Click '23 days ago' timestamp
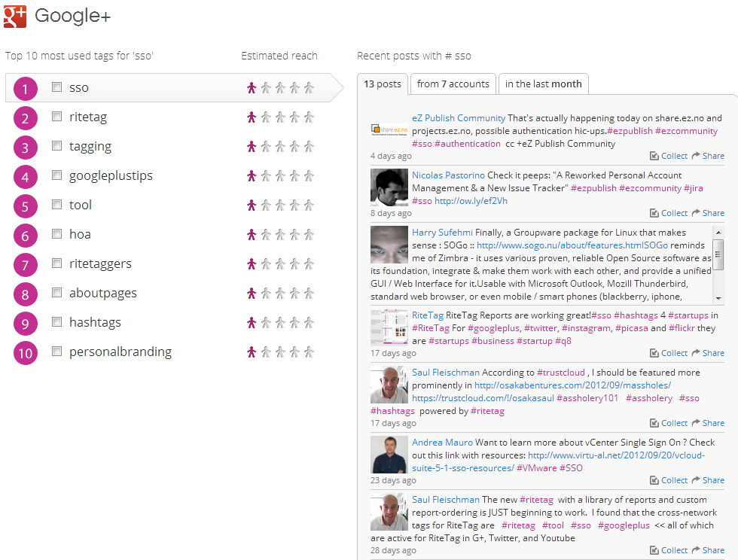Screen dimensions: 738x560 click(393, 480)
